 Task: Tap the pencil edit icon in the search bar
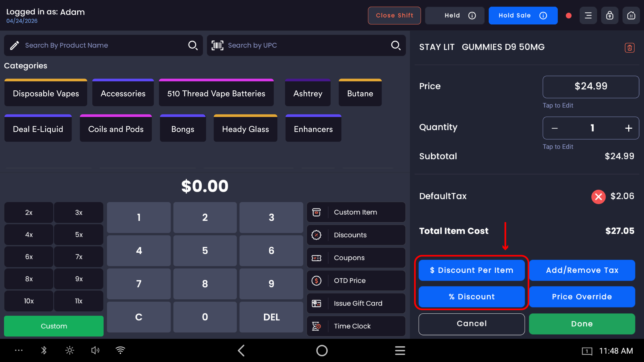coord(14,45)
